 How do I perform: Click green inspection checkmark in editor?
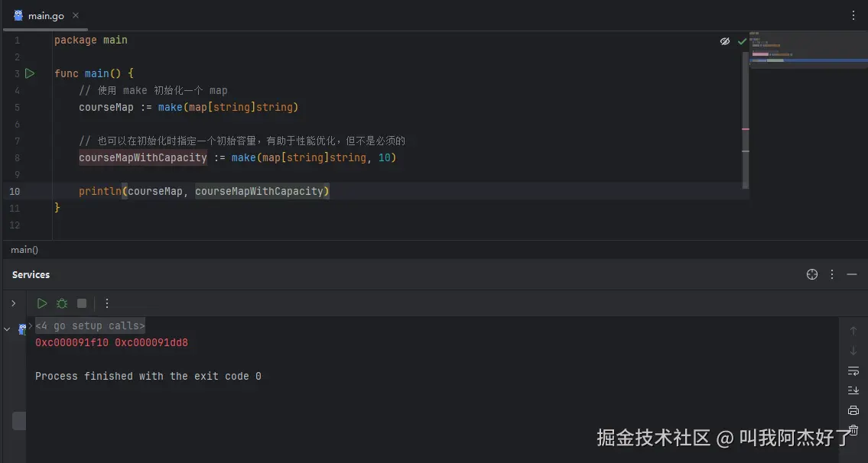pos(742,41)
